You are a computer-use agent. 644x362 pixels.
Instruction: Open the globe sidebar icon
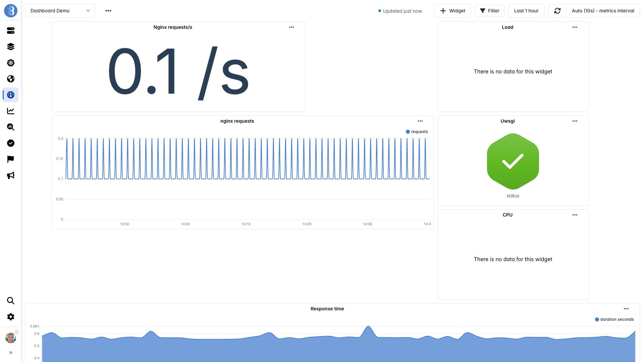(x=11, y=79)
